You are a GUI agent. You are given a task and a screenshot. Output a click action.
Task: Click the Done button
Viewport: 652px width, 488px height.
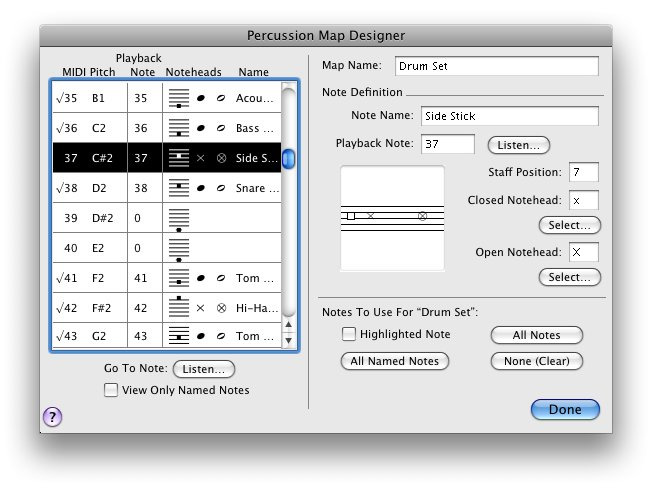tap(565, 409)
